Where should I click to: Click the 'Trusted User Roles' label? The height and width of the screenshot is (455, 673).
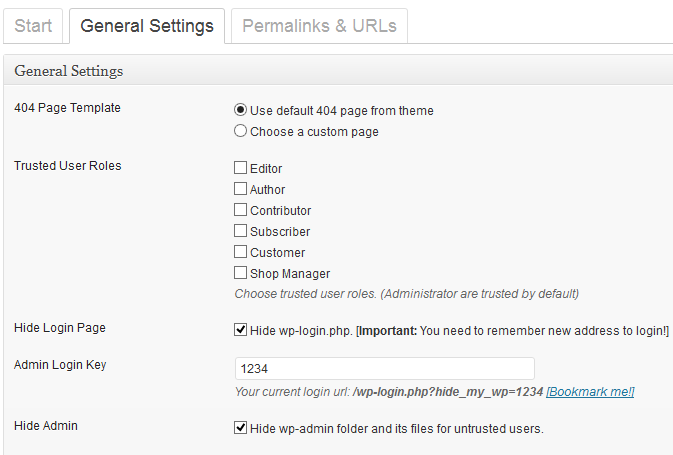point(68,165)
